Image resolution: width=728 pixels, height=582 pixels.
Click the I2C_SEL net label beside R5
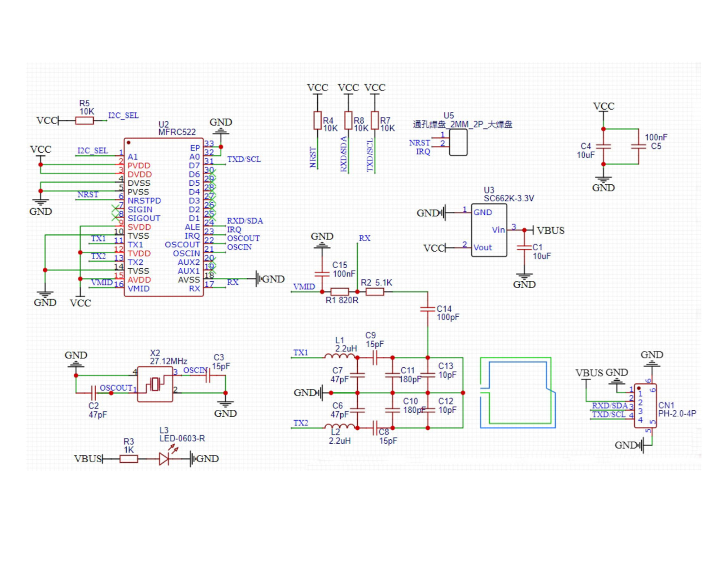coord(123,115)
